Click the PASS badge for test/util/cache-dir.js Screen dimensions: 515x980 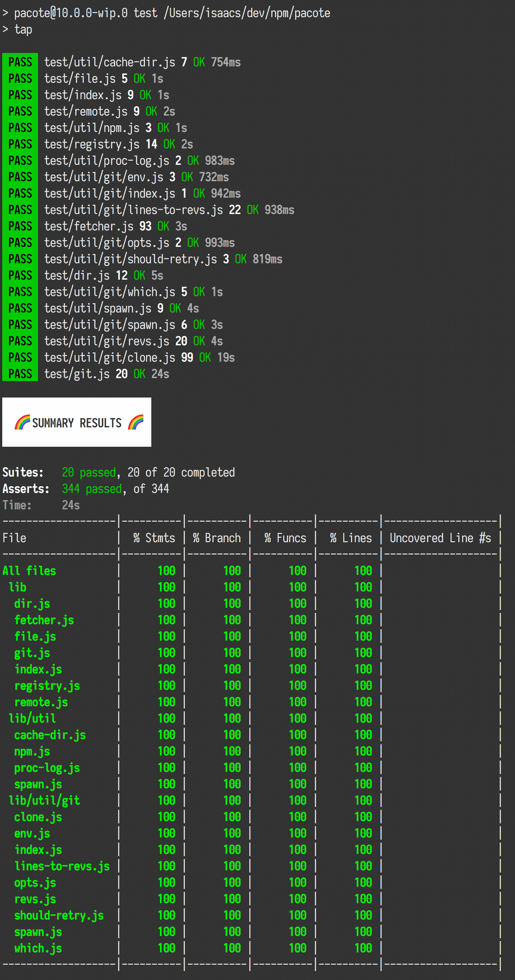coord(20,62)
